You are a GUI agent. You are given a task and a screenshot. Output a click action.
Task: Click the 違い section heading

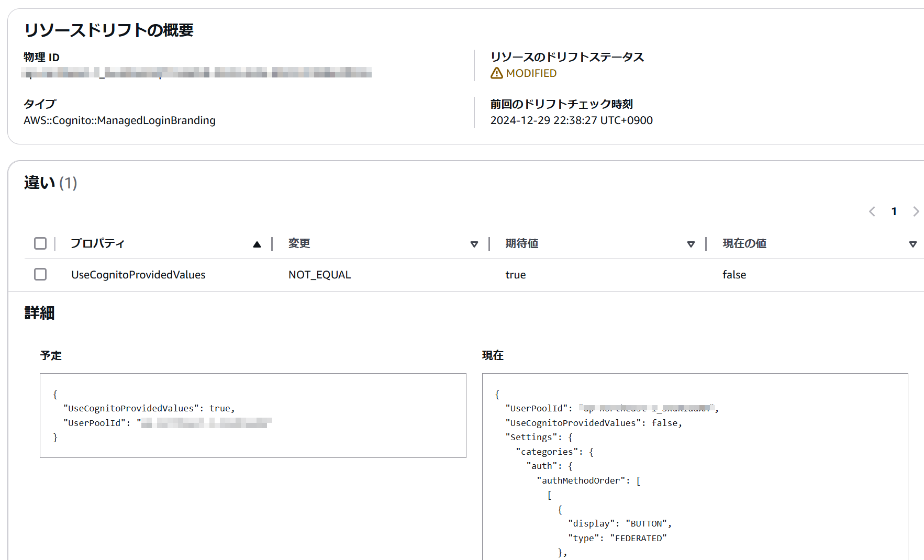38,183
